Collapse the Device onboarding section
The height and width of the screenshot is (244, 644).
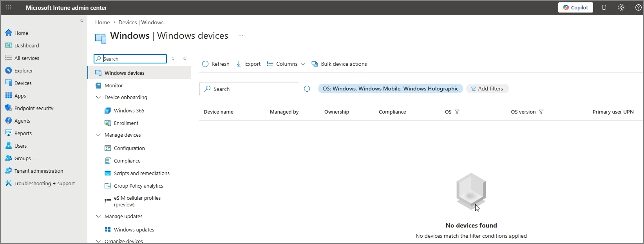click(x=98, y=97)
